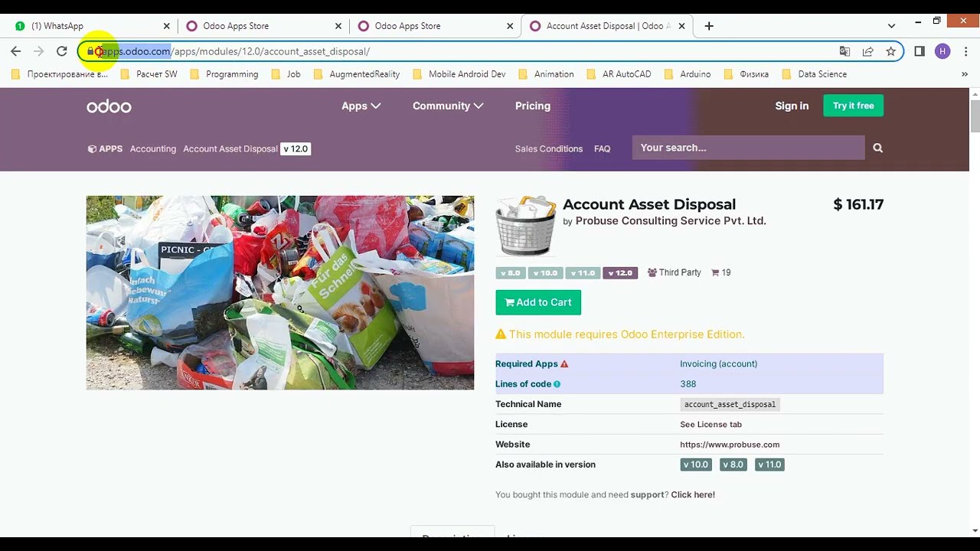Open the tab search chevron in the title bar
The image size is (980, 551).
[891, 26]
